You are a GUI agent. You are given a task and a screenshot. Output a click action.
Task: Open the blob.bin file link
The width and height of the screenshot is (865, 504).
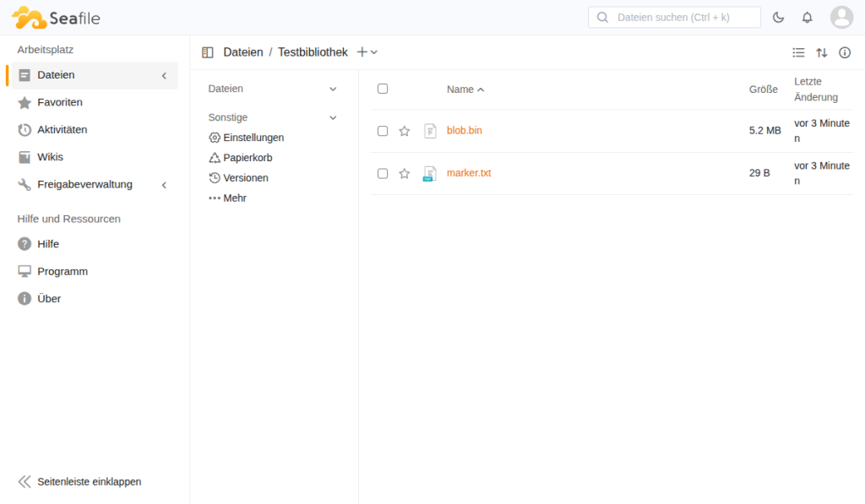point(465,131)
